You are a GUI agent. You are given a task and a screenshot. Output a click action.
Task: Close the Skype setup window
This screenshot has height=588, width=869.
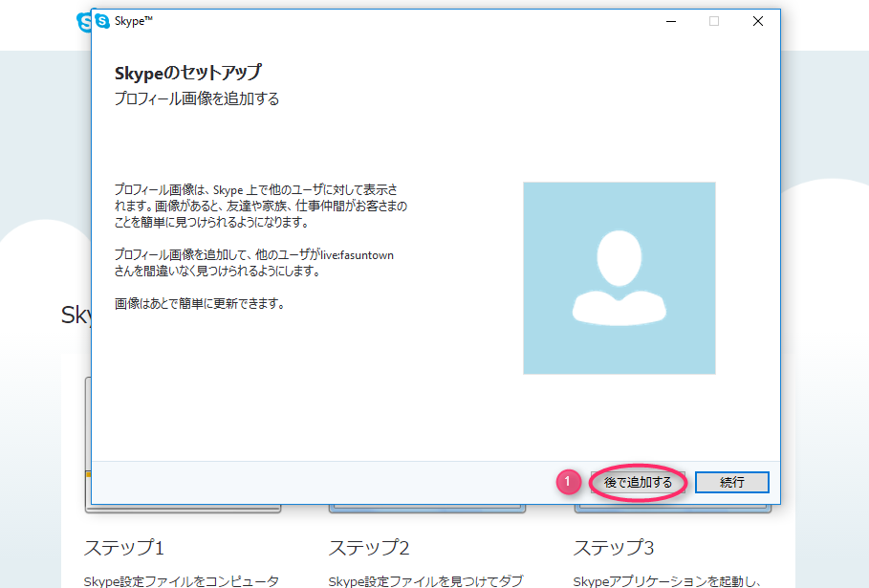click(x=757, y=21)
